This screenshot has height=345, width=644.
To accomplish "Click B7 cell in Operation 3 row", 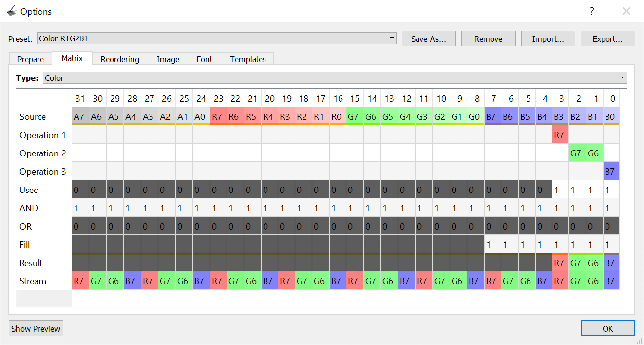I will 610,171.
